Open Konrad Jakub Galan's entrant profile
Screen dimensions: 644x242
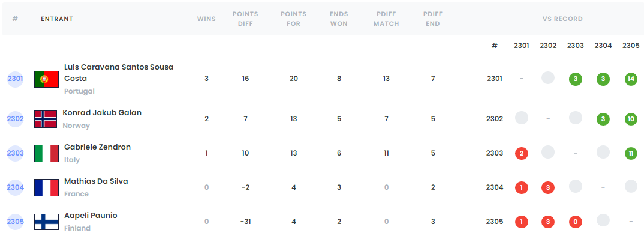102,113
